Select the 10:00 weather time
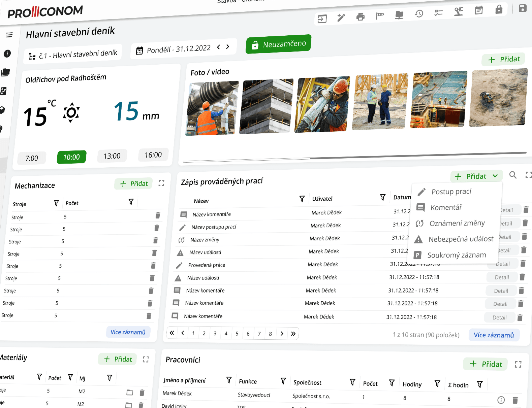Screen dimensions: 532x408 tap(71, 157)
